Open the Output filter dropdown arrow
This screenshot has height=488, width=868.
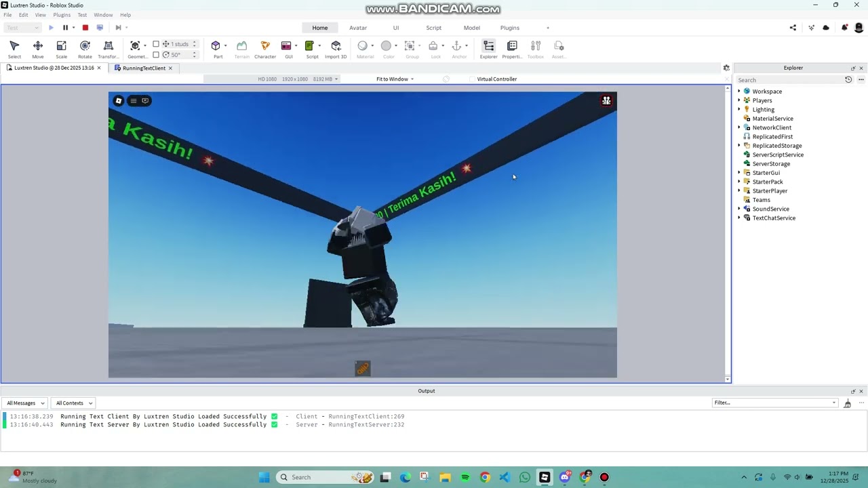click(834, 403)
